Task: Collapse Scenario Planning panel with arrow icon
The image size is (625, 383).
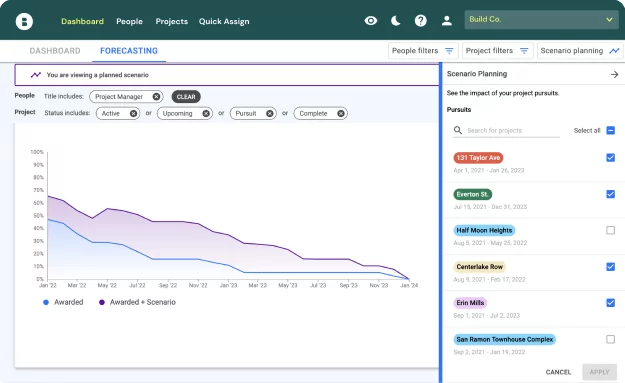Action: (x=614, y=74)
